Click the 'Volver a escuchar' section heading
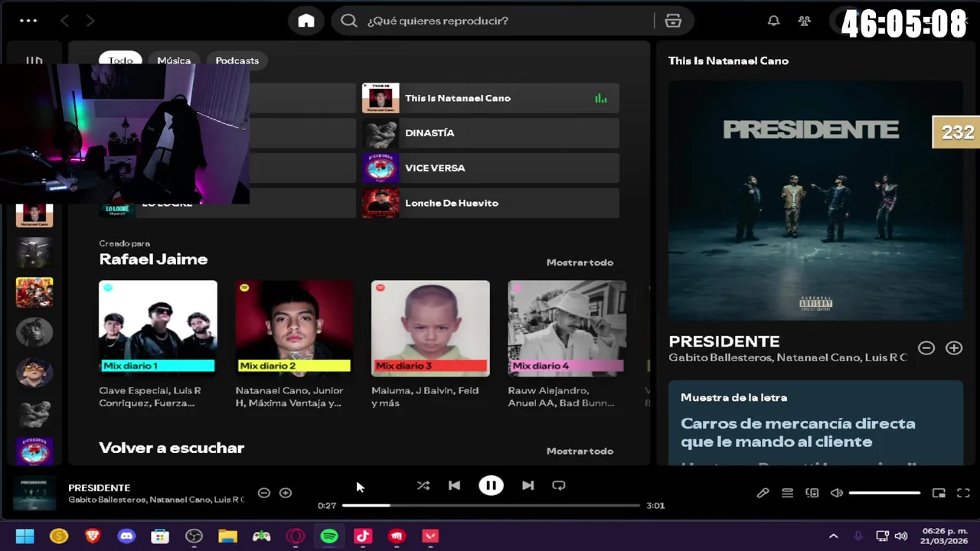Viewport: 980px width, 551px height. point(171,448)
